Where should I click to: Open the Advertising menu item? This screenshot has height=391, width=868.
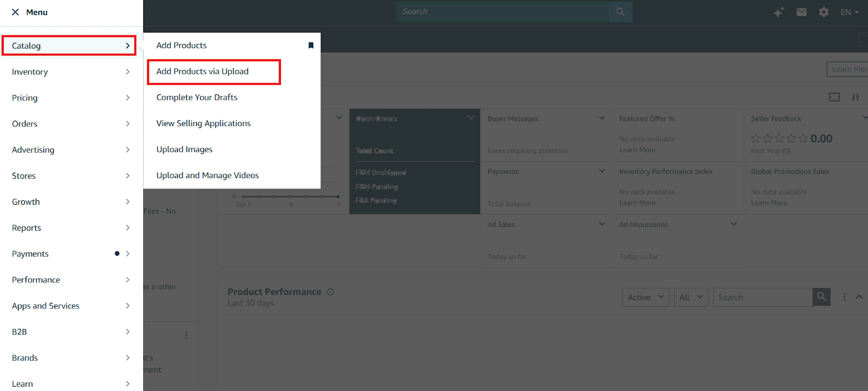[71, 150]
